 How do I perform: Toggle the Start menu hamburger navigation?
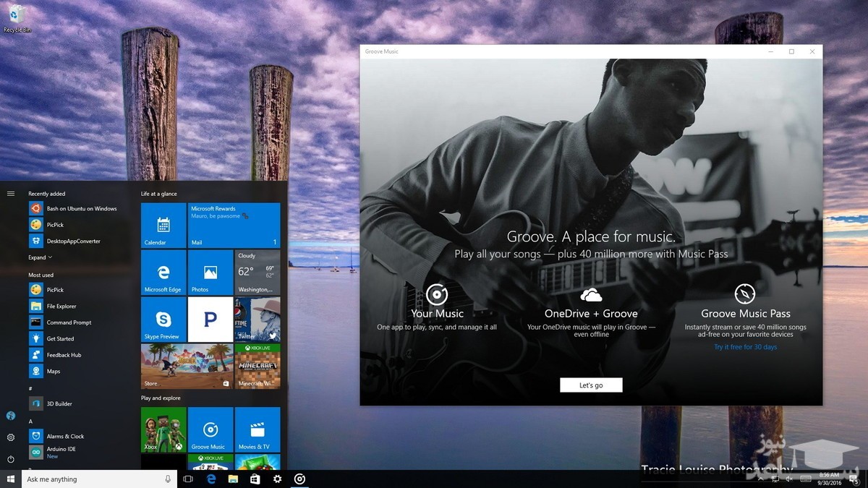pos(11,194)
